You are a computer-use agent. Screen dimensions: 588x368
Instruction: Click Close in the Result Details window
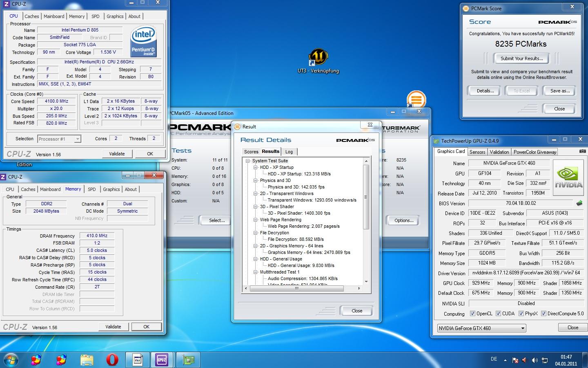pos(357,311)
